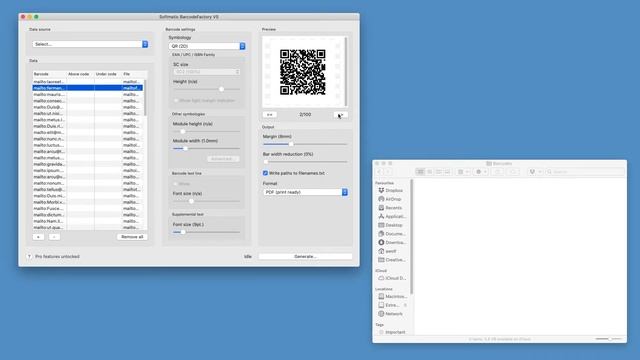Click the Remove all button
Image resolution: width=640 pixels, height=360 pixels.
click(132, 237)
